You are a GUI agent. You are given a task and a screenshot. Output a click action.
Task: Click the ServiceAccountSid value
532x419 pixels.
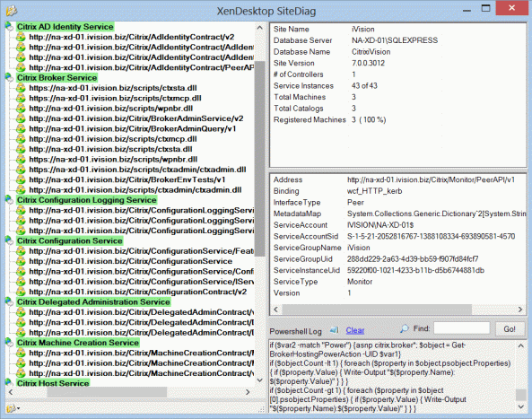click(x=431, y=236)
